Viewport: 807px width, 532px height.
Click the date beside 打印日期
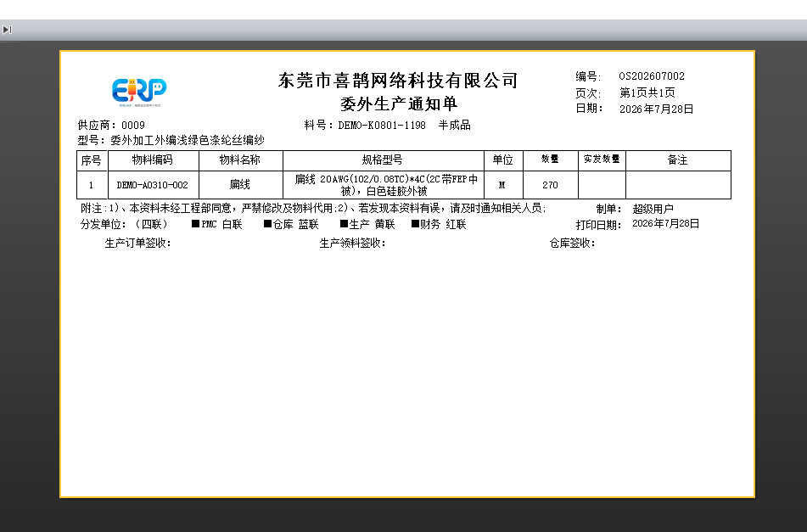(665, 224)
